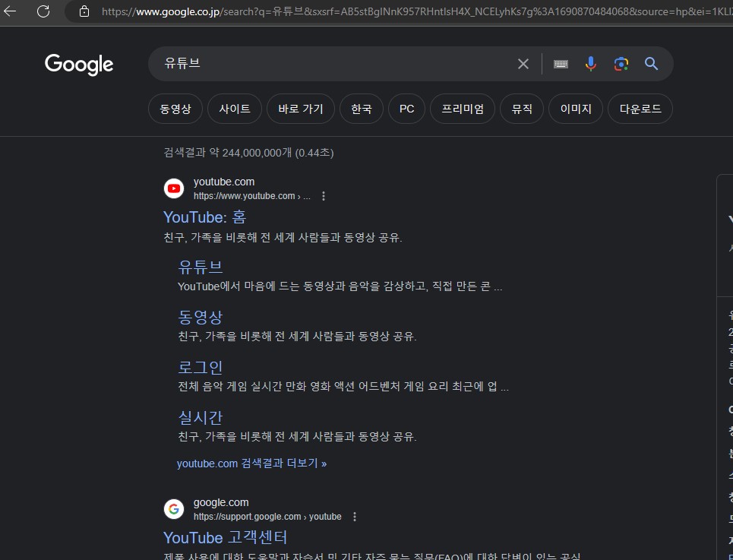Image resolution: width=733 pixels, height=560 pixels.
Task: Open more options for support.google.com result
Action: [x=354, y=517]
